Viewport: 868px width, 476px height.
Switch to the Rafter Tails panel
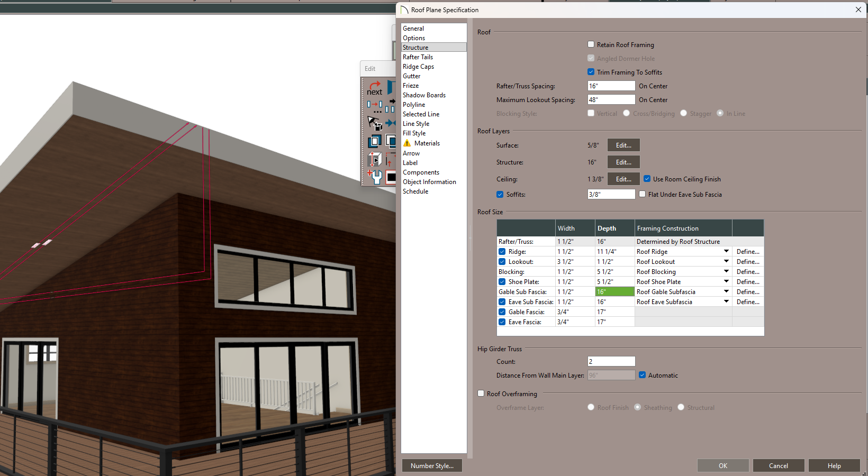coord(418,57)
